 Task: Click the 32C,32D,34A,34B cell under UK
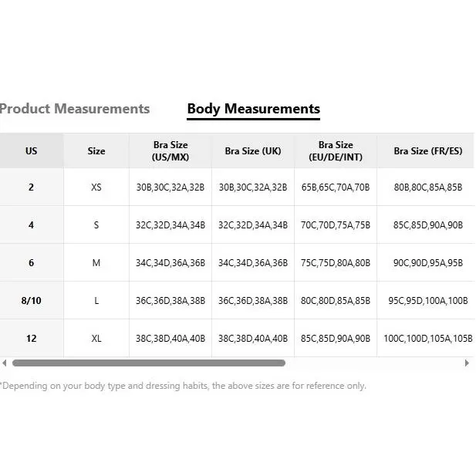(253, 225)
